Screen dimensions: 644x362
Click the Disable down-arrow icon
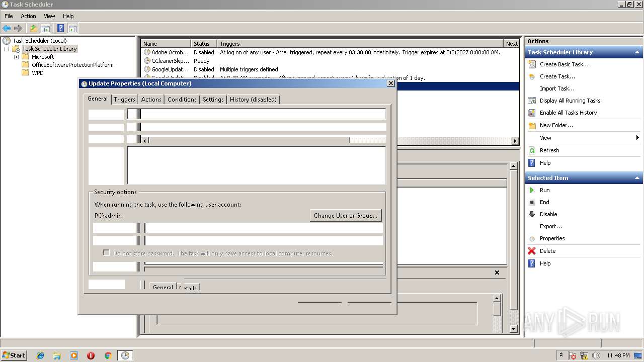click(532, 214)
